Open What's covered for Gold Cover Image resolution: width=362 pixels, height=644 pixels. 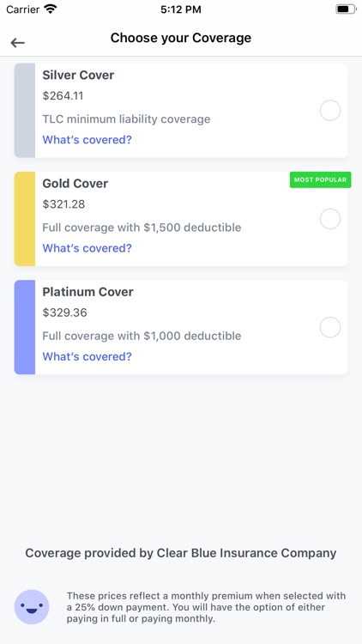[87, 248]
